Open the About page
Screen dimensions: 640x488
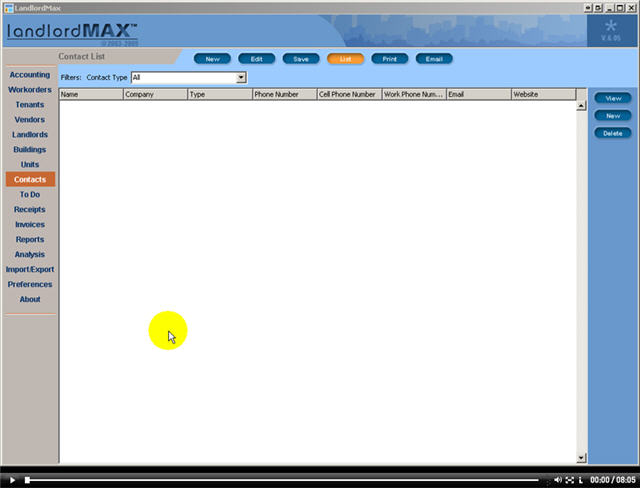coord(30,299)
